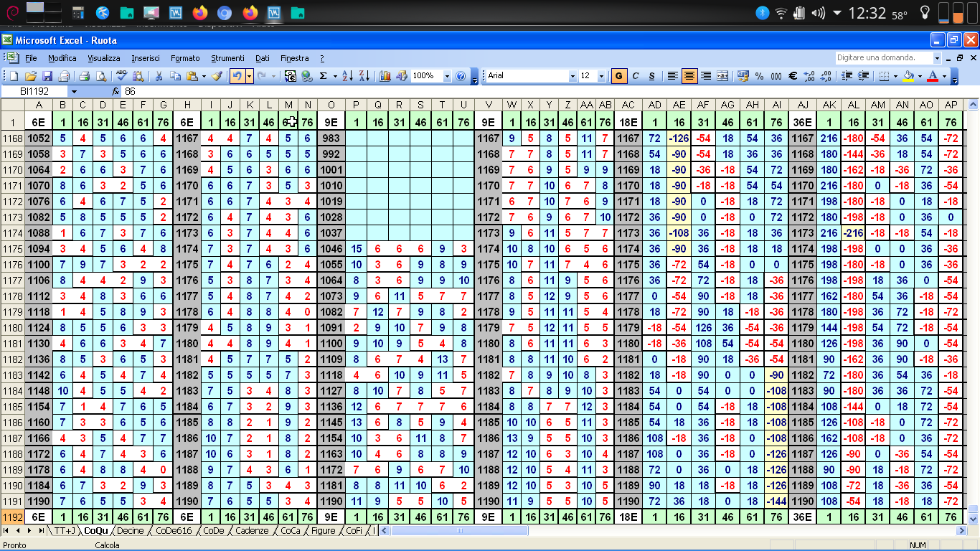The image size is (980, 551).
Task: Toggle left text alignment
Action: (672, 75)
